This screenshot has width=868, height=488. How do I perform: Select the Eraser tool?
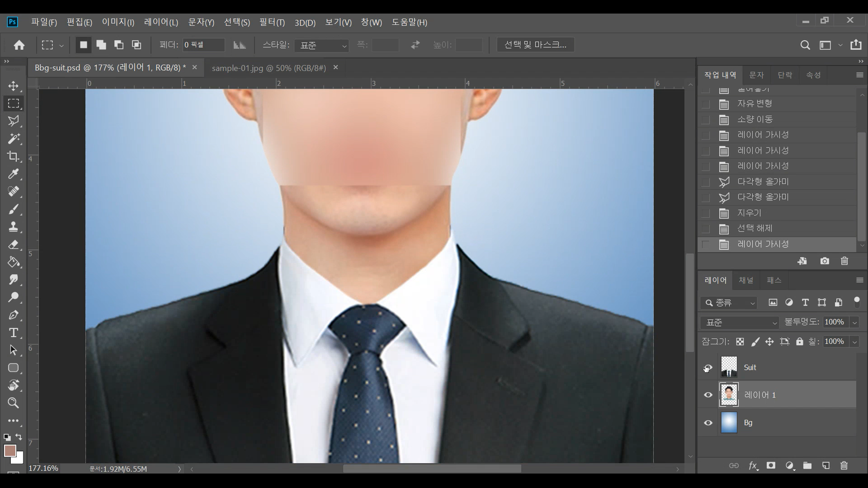click(x=14, y=244)
